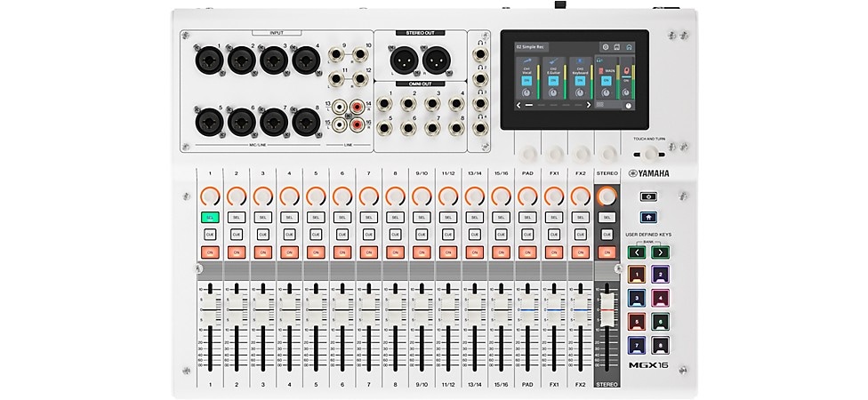Tap the keyboard icon on CH3 Keyboard
Image resolution: width=868 pixels, height=400 pixels.
[x=580, y=60]
